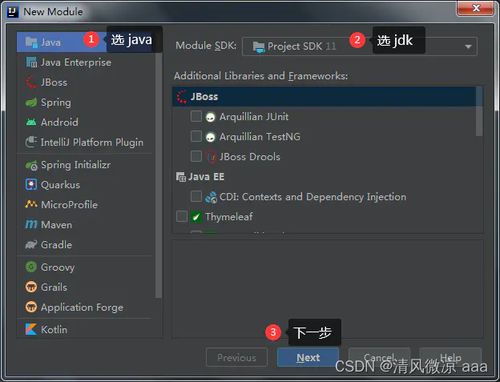
Task: Click the Groovy green icon
Action: coord(31,267)
